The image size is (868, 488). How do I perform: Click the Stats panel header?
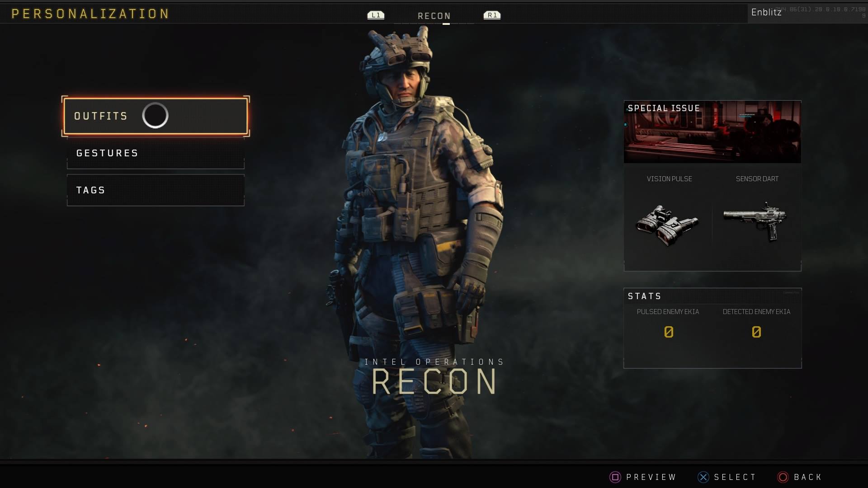click(645, 296)
